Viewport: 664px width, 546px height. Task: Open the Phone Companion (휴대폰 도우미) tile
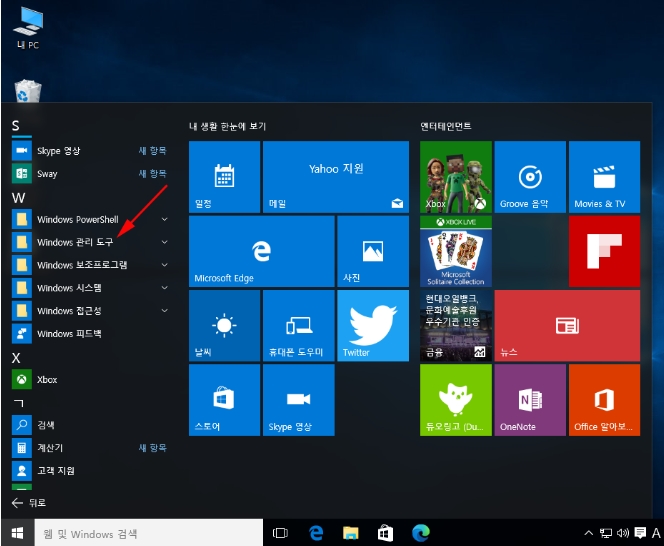pos(299,326)
